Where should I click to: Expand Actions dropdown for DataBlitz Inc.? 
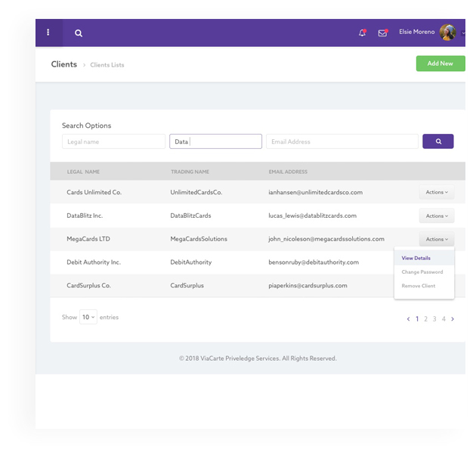pos(436,216)
